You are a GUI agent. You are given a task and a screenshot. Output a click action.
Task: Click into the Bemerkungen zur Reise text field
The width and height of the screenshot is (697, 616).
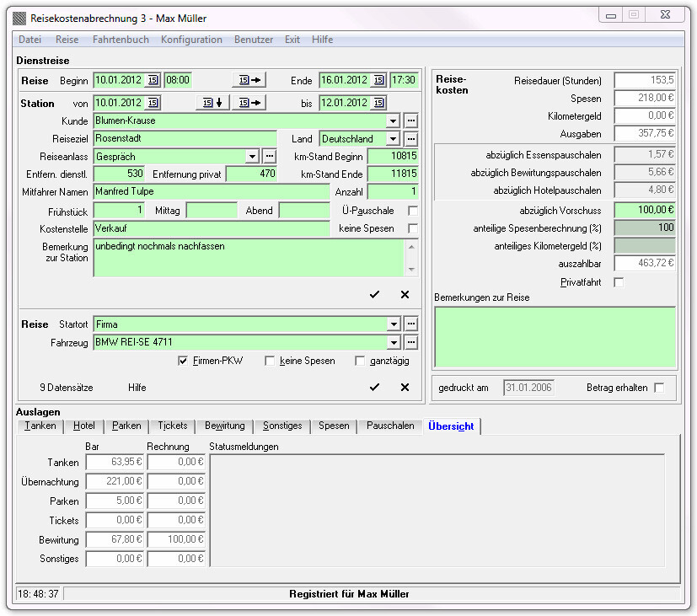point(554,336)
